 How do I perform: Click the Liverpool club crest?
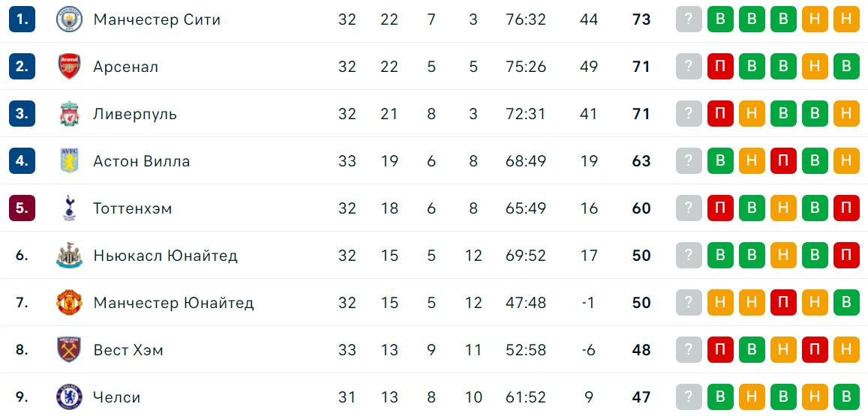(x=69, y=114)
